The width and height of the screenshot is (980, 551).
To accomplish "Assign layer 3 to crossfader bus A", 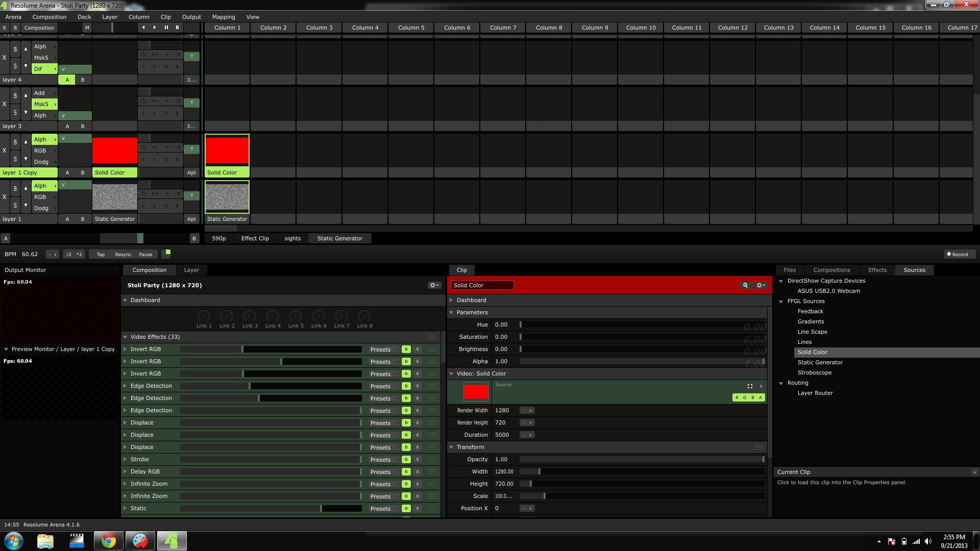I will tap(67, 126).
